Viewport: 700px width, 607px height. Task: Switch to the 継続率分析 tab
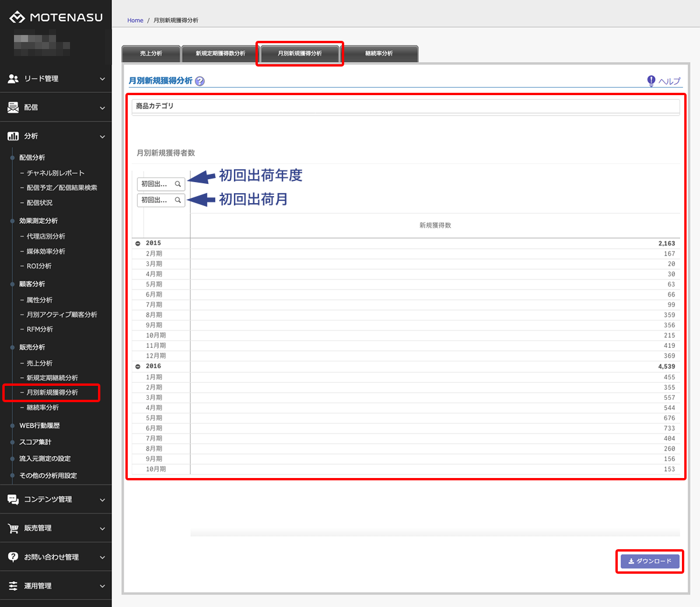coord(379,54)
